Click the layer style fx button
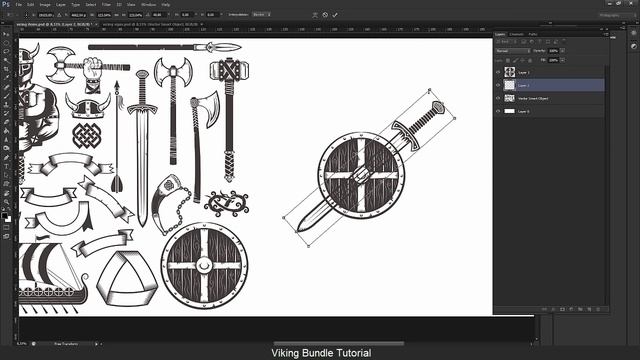Viewport: 640px width, 360px height. pyautogui.click(x=553, y=309)
